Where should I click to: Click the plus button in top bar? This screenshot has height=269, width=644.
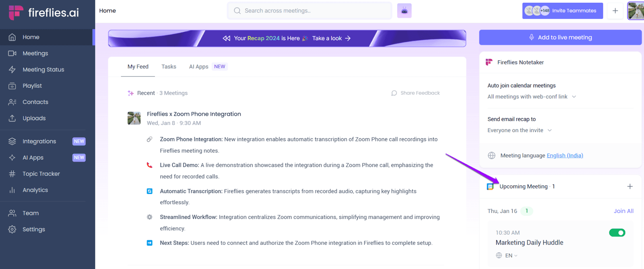[x=615, y=11]
